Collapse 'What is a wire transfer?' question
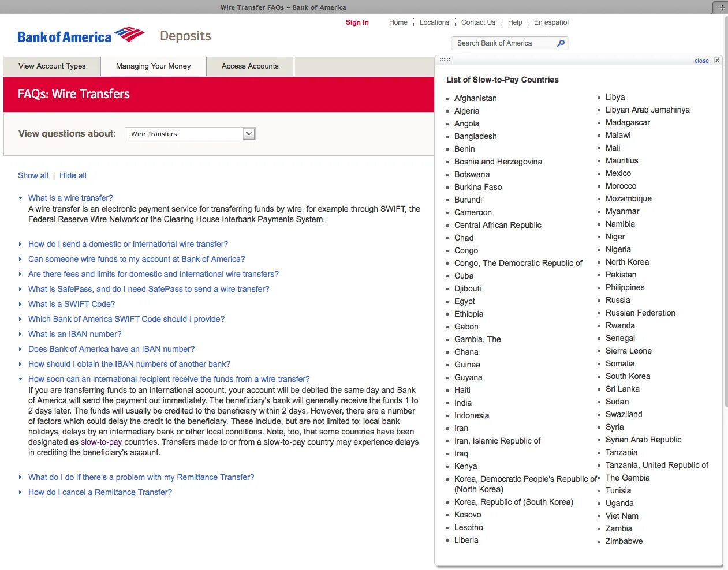 point(70,198)
